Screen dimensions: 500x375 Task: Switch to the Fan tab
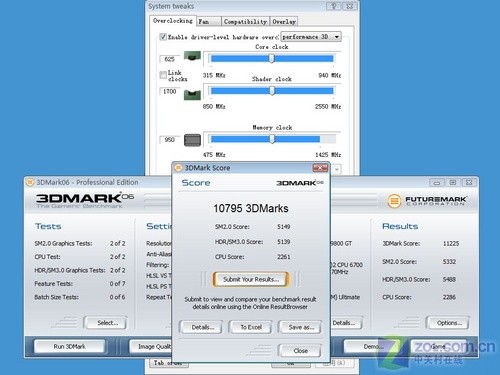point(209,21)
